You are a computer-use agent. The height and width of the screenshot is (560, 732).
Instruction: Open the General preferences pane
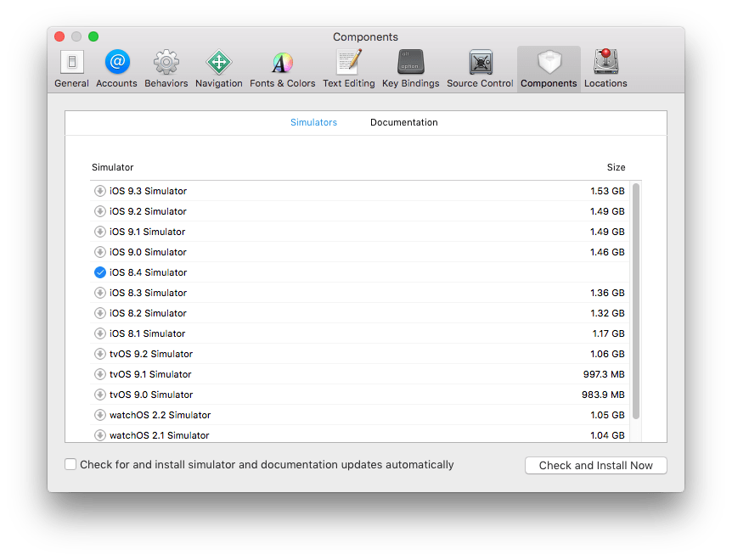point(71,69)
